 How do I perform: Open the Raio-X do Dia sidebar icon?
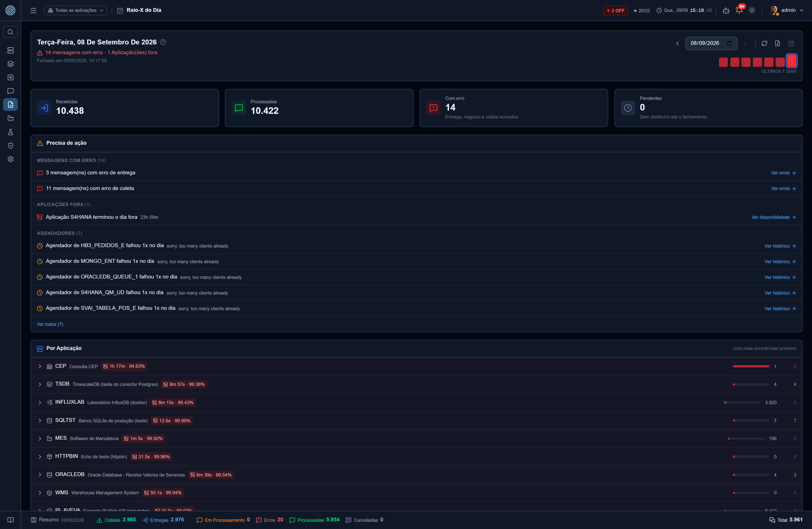(x=10, y=105)
